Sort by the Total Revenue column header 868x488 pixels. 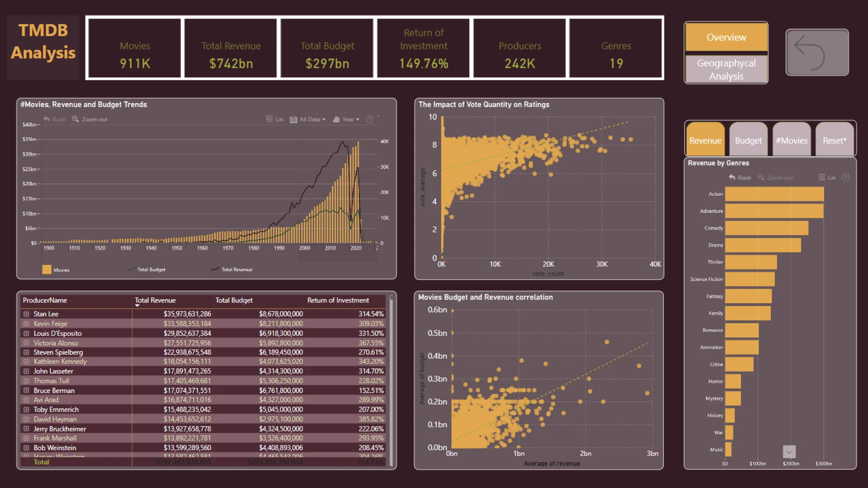[155, 300]
